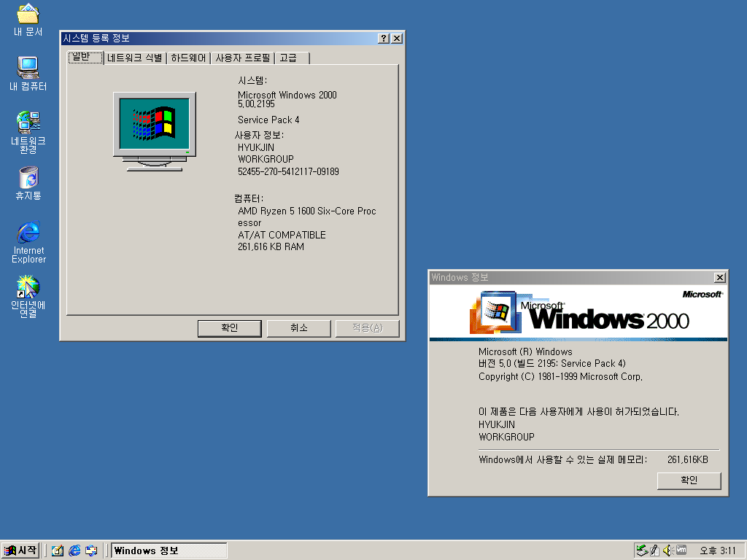Image resolution: width=747 pixels, height=560 pixels.
Task: Click the 'Service Pack 4' text
Action: coord(268,120)
